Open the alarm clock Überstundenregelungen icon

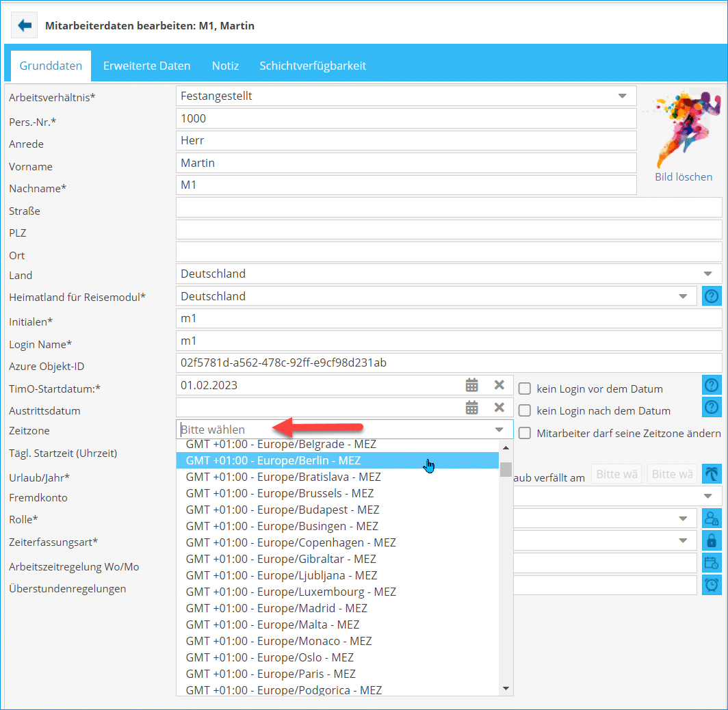pos(712,586)
